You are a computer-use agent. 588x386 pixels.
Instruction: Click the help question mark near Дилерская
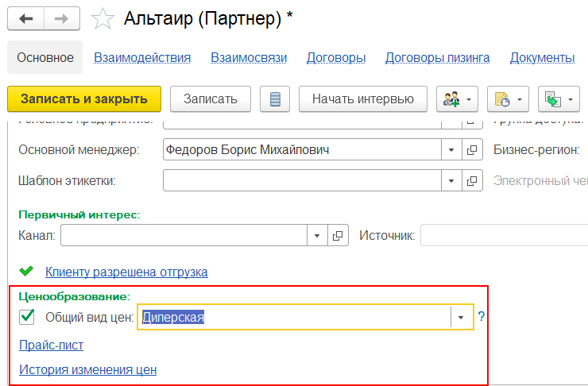pos(481,317)
